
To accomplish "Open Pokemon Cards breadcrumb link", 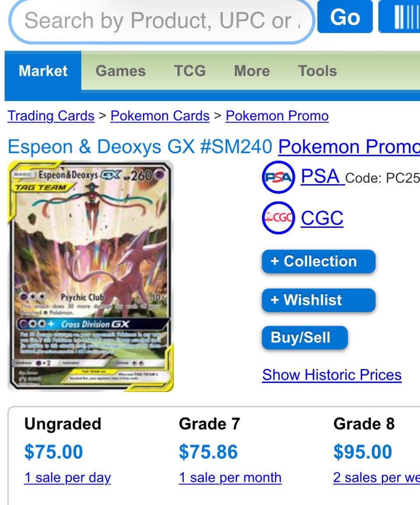I will [160, 116].
